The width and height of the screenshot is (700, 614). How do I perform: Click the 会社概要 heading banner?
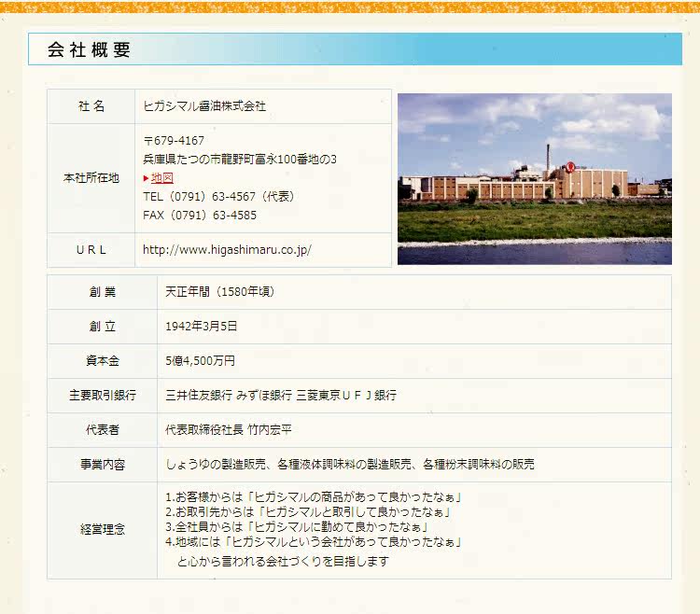coord(355,49)
